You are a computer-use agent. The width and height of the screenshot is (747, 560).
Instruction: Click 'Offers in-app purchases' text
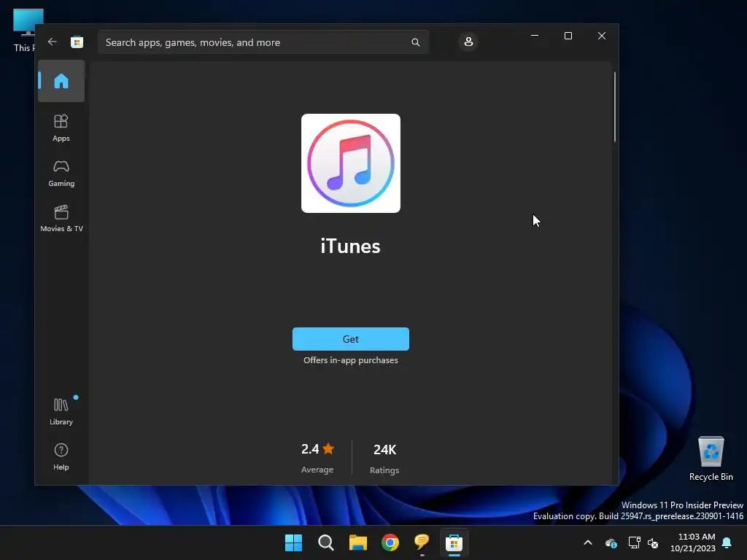tap(351, 360)
